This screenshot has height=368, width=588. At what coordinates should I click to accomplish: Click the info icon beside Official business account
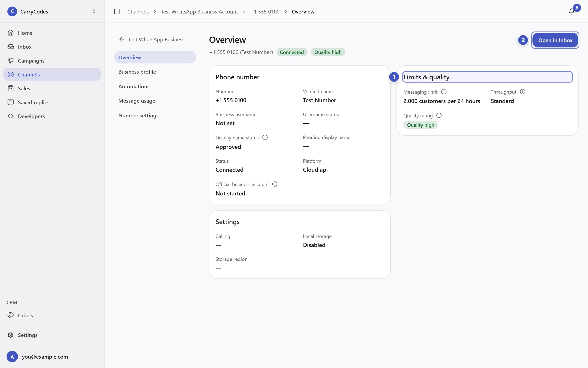275,184
